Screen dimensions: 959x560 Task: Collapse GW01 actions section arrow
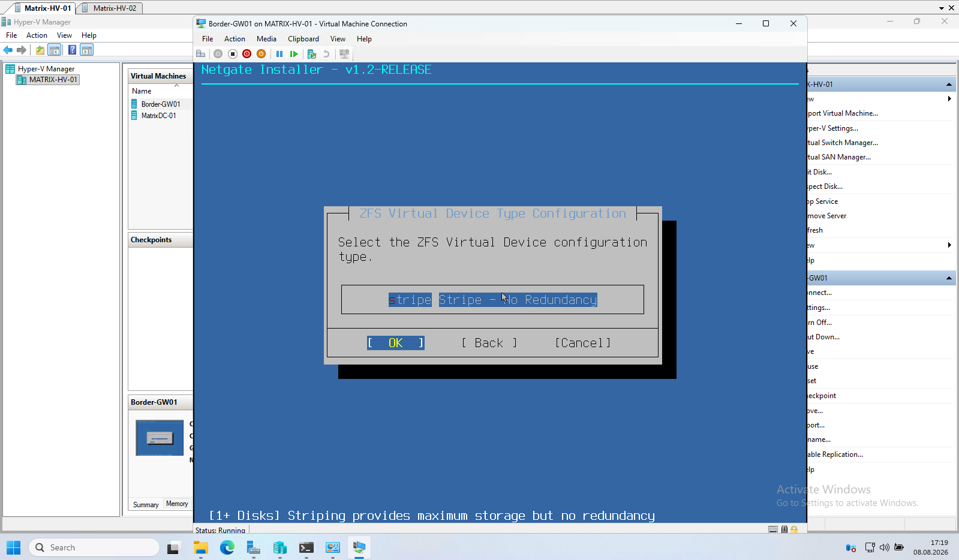point(949,278)
